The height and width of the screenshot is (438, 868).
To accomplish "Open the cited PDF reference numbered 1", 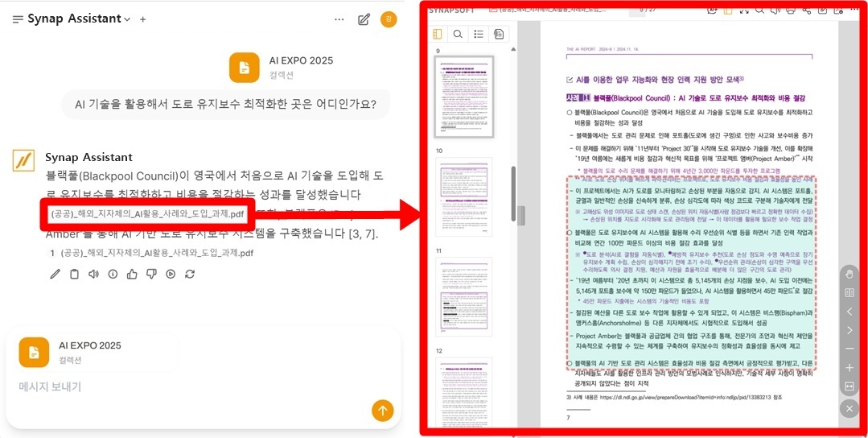I will [x=152, y=253].
